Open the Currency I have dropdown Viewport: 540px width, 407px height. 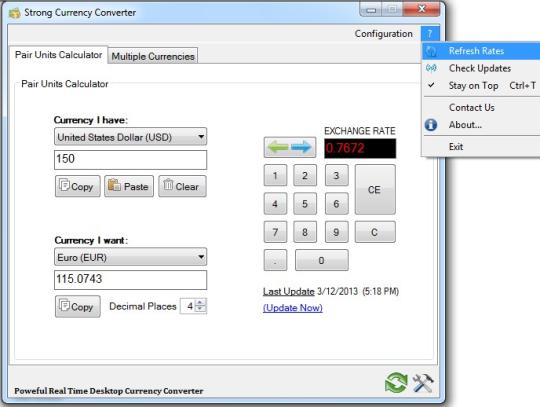coord(131,137)
